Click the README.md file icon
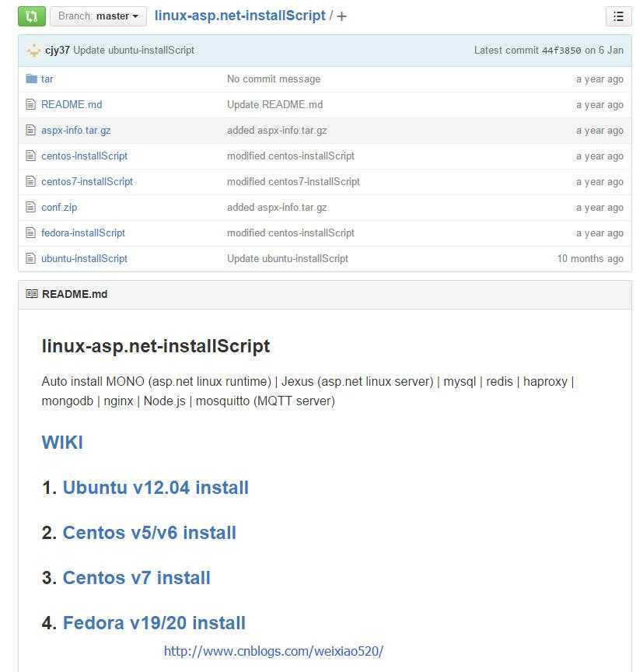This screenshot has height=672, width=643. pyautogui.click(x=31, y=104)
